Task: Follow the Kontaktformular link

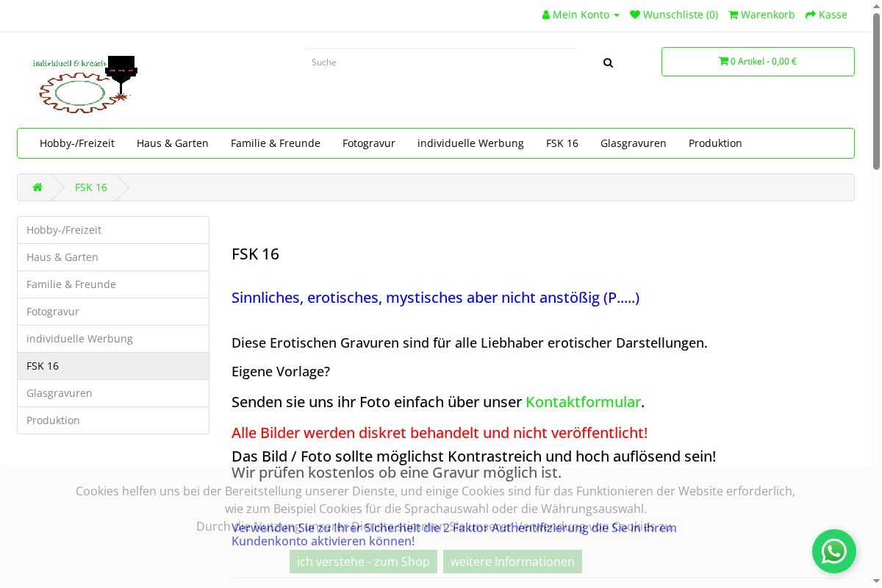Action: pos(583,402)
